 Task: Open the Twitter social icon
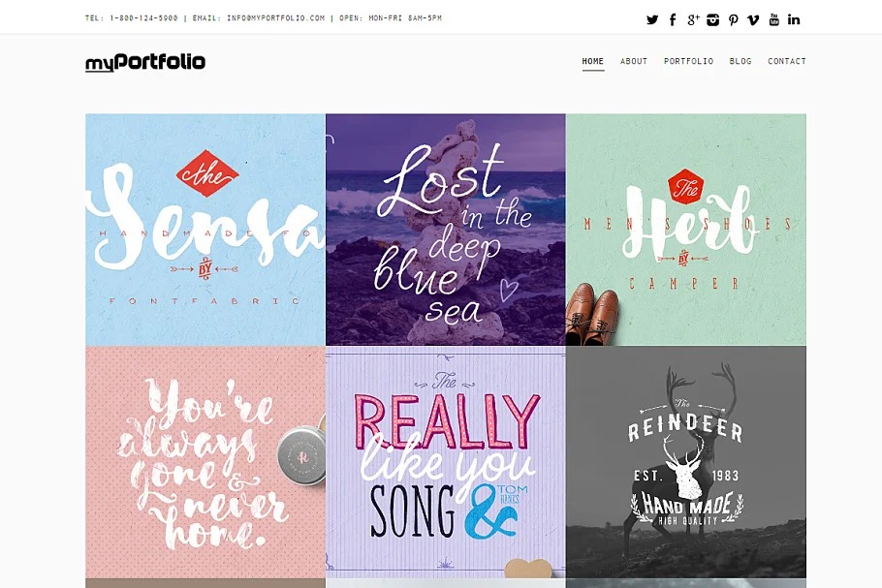(652, 20)
